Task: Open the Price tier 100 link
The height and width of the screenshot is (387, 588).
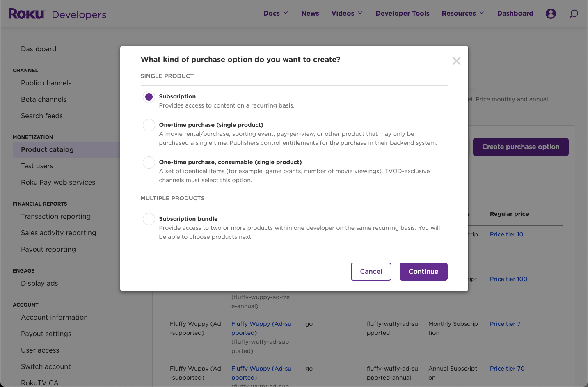Action: (508, 279)
